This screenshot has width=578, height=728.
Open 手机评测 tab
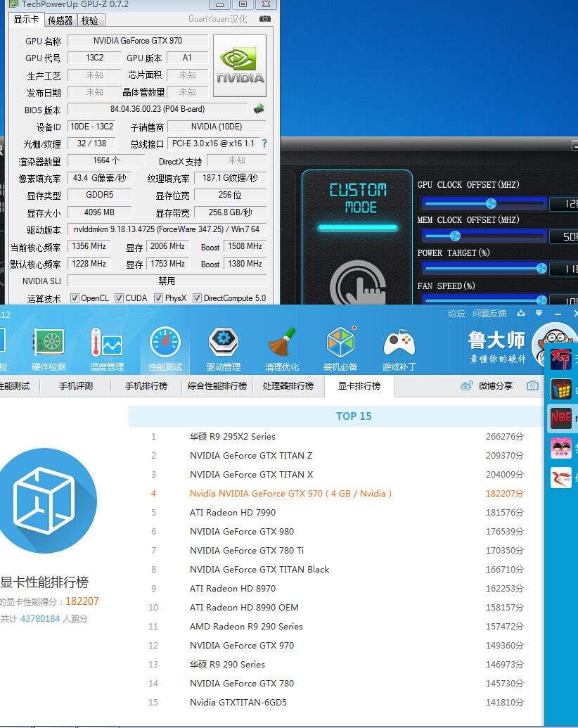tap(76, 386)
